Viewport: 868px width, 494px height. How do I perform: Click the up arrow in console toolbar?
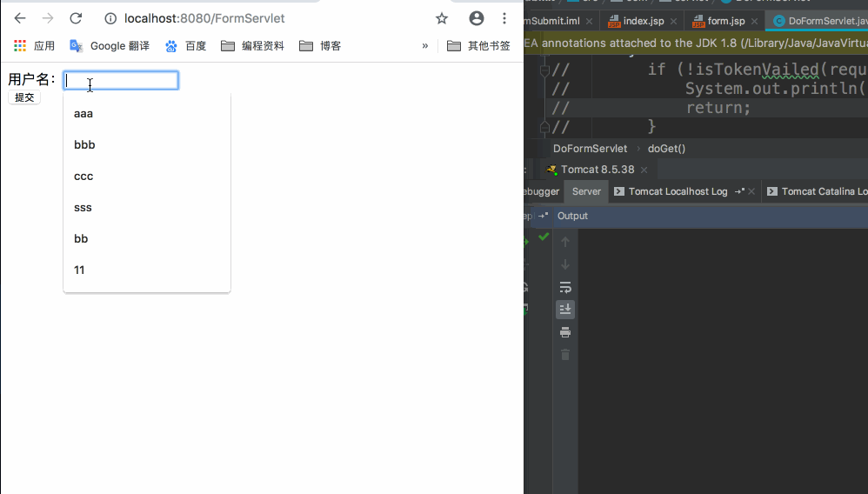(565, 242)
